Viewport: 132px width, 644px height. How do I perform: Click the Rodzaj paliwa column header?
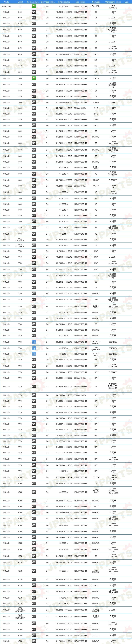(33, 2)
